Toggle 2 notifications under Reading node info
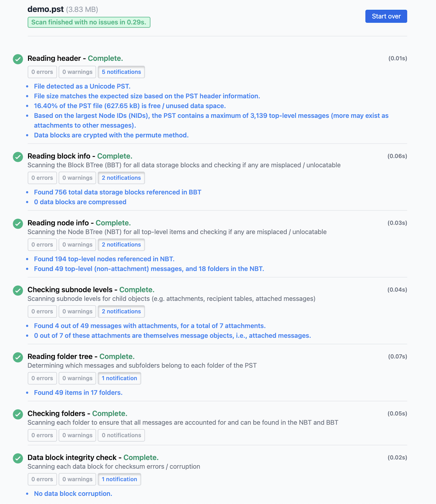The height and width of the screenshot is (504, 436). (x=121, y=245)
